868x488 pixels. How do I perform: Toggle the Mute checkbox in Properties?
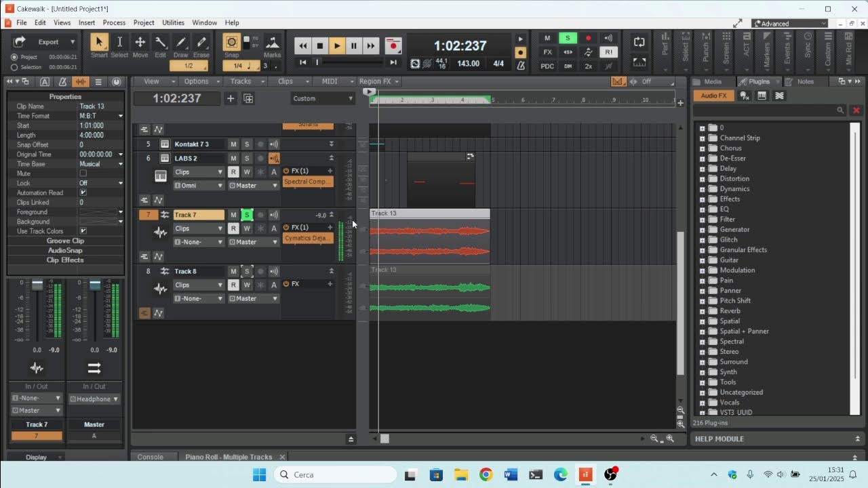tap(83, 174)
